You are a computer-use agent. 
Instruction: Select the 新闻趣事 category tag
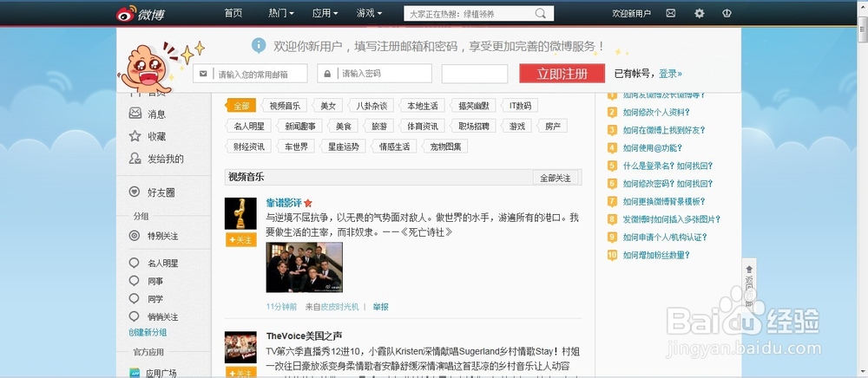tap(299, 126)
